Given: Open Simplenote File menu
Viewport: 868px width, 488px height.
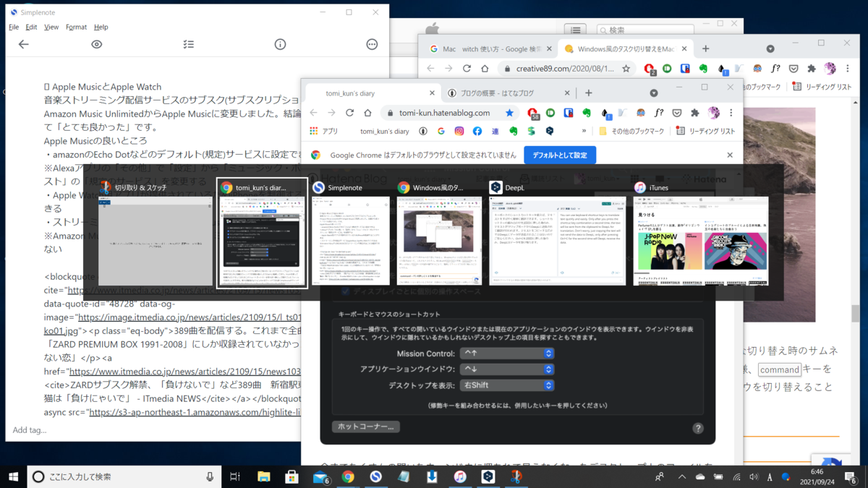Looking at the screenshot, I should 14,27.
